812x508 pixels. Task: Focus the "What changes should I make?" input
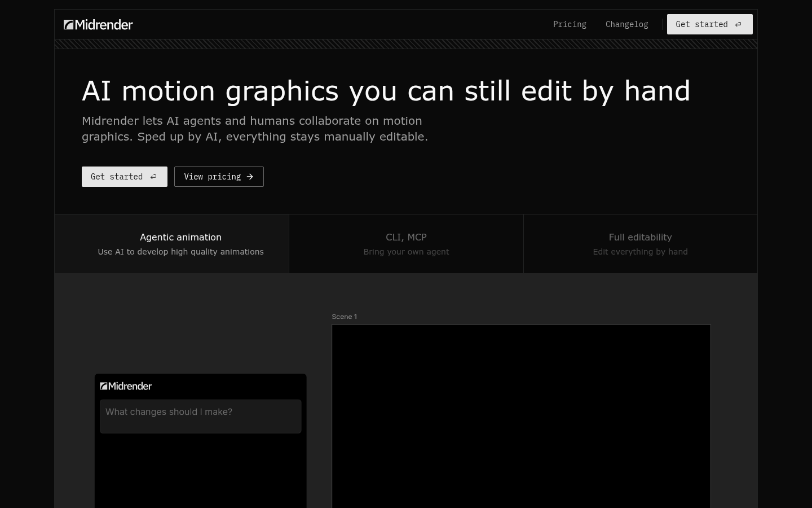pyautogui.click(x=201, y=417)
